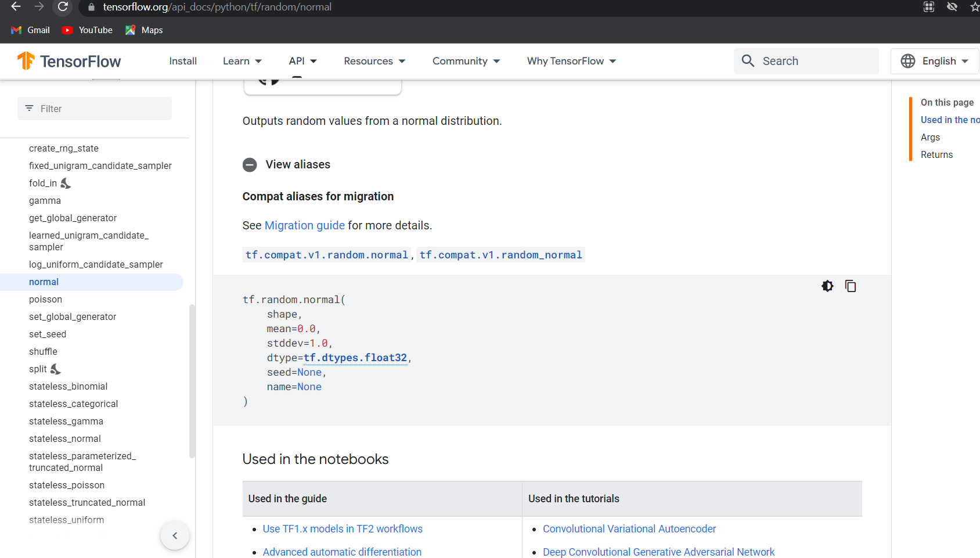Image resolution: width=980 pixels, height=558 pixels.
Task: Select poisson in sidebar
Action: 45,300
